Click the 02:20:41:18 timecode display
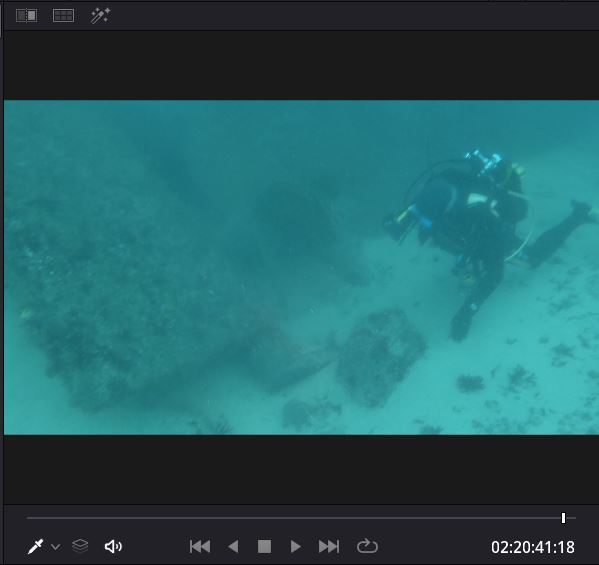The height and width of the screenshot is (565, 599). pos(533,547)
